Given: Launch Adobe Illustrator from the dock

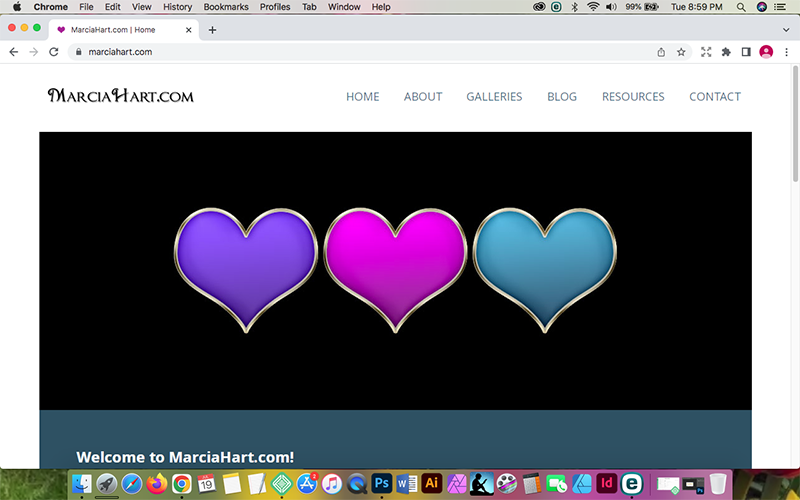Looking at the screenshot, I should [x=432, y=484].
